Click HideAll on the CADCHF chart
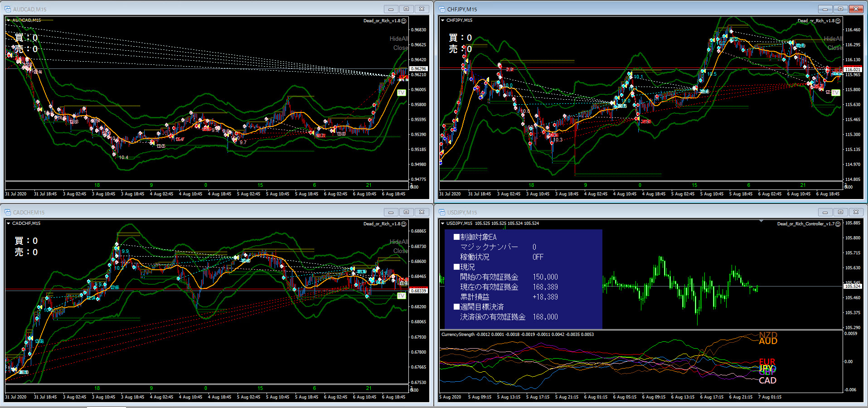The height and width of the screenshot is (408, 868). (x=398, y=242)
